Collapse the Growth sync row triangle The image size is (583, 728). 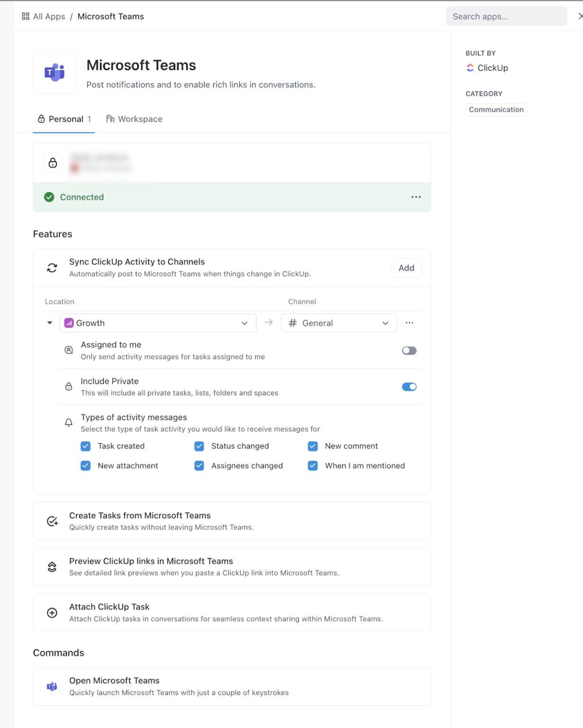[49, 323]
